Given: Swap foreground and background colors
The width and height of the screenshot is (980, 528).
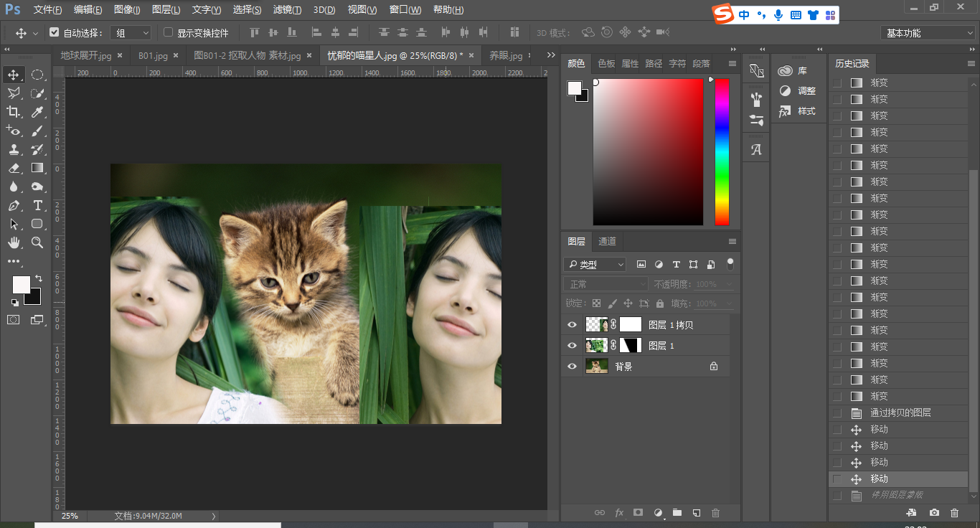Looking at the screenshot, I should (38, 278).
